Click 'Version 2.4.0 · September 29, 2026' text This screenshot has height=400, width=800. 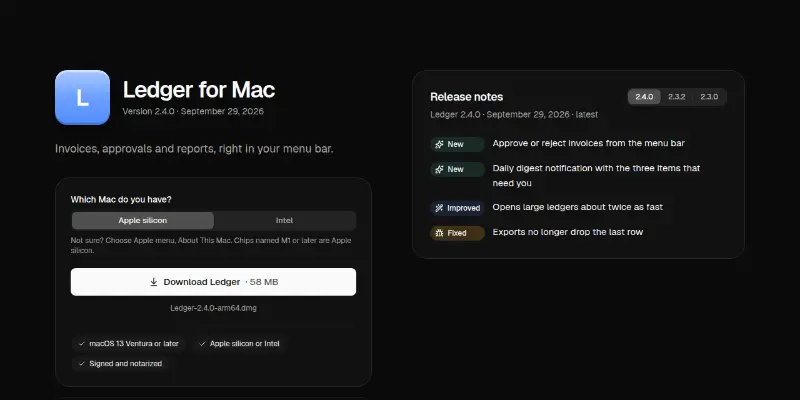click(193, 111)
